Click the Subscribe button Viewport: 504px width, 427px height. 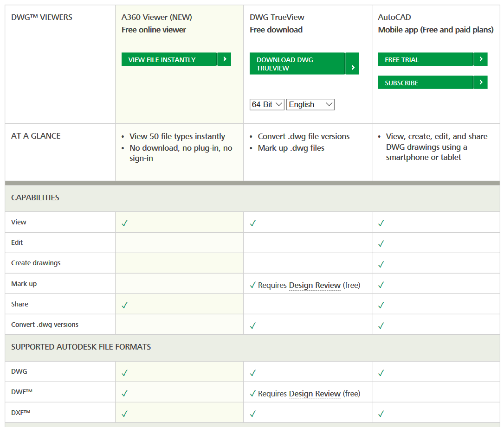tap(433, 83)
